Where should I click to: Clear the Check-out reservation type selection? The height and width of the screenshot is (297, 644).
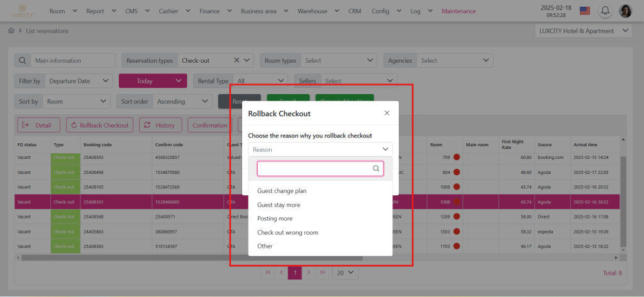236,60
